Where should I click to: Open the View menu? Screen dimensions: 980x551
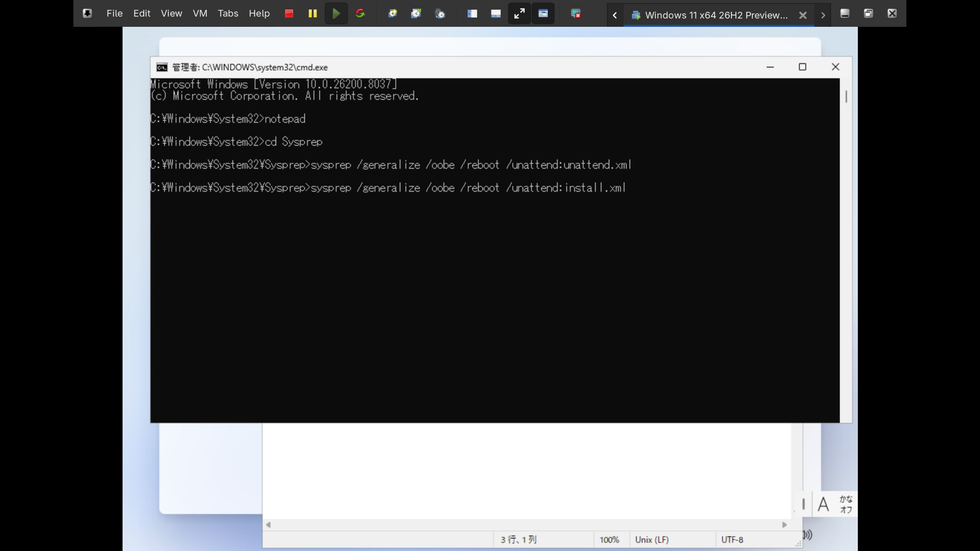pyautogui.click(x=171, y=13)
